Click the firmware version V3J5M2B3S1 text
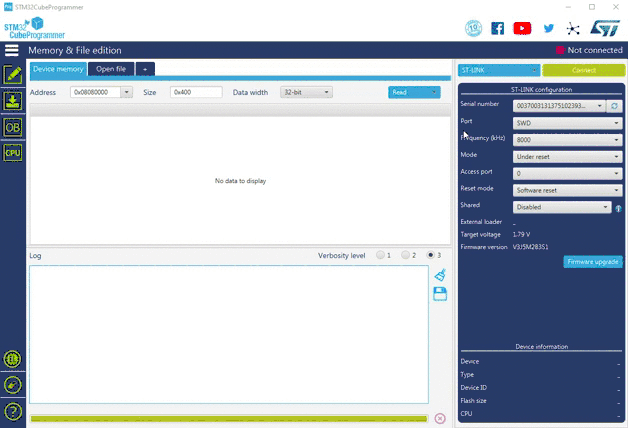This screenshot has height=428, width=628. [x=530, y=247]
